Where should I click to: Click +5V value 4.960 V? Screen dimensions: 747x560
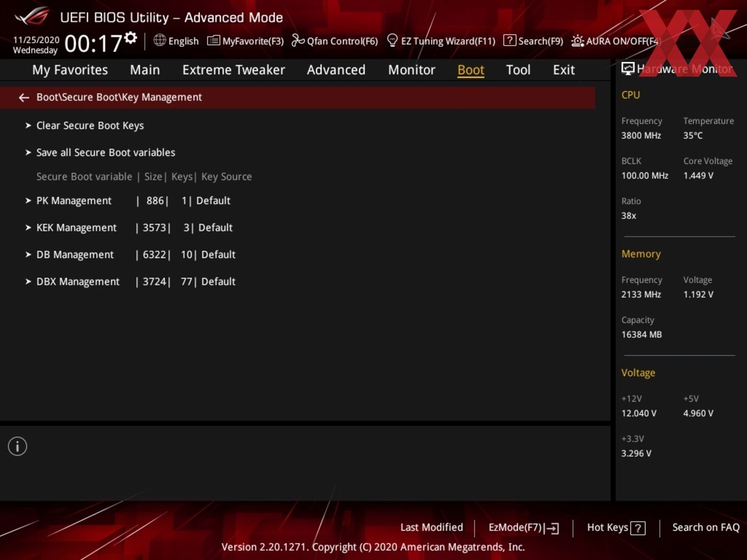click(x=698, y=413)
